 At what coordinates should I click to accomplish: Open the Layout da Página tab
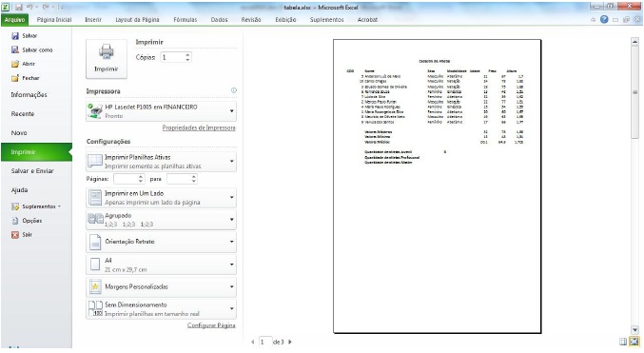pos(137,19)
